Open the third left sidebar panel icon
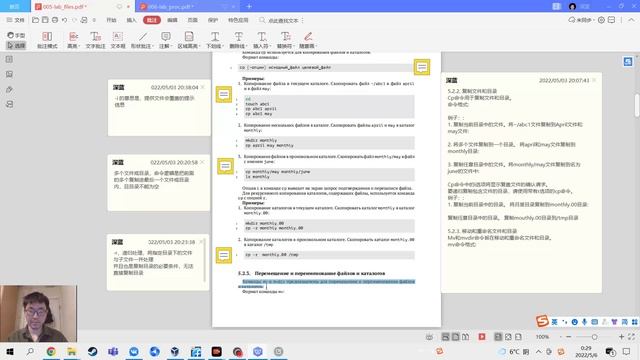 coord(9,89)
